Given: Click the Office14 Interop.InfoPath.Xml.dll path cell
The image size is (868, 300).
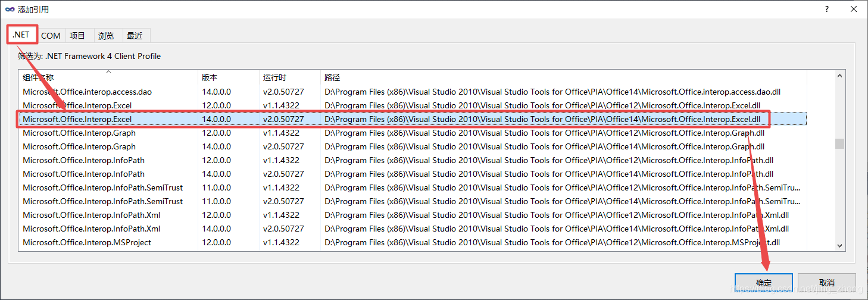Looking at the screenshot, I should pyautogui.click(x=557, y=229).
